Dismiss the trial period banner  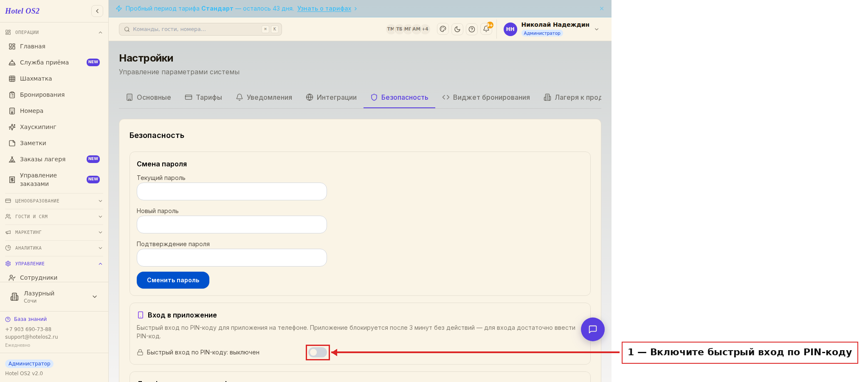pyautogui.click(x=602, y=8)
